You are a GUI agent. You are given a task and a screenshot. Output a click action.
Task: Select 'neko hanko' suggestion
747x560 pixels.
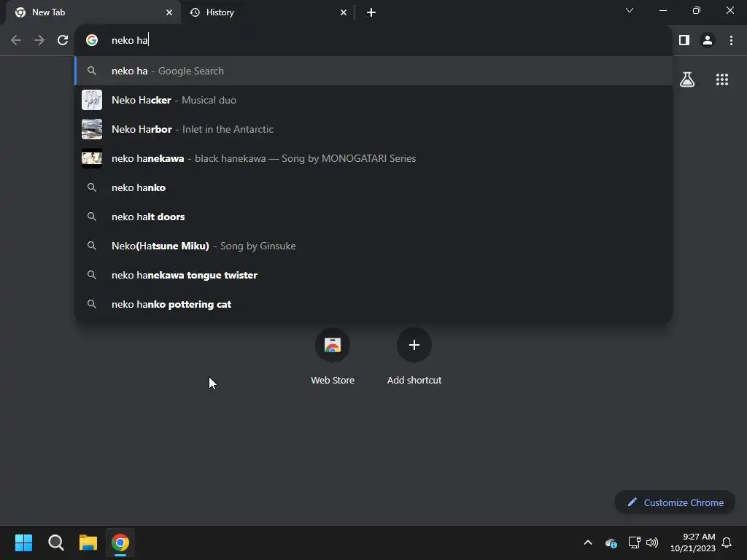pos(373,187)
